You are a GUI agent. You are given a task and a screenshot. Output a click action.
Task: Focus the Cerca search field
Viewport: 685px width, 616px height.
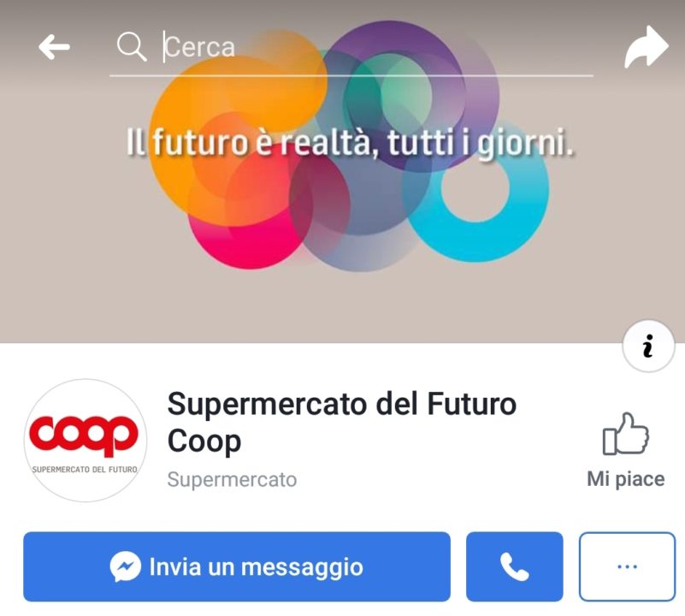[351, 48]
